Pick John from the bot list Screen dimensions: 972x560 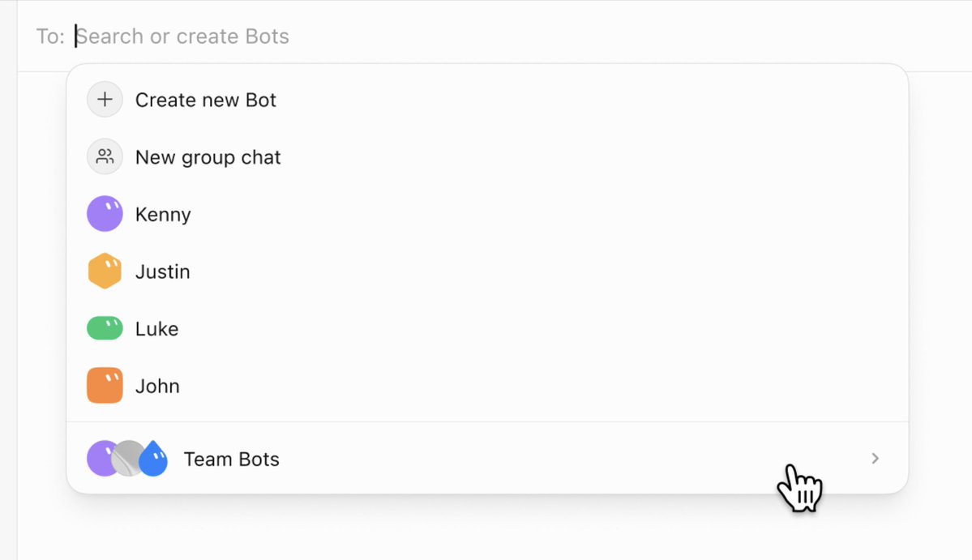487,385
